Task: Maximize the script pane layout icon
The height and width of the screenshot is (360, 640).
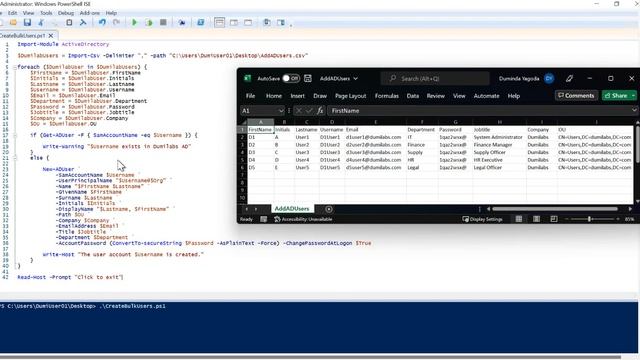Action: tap(248, 23)
